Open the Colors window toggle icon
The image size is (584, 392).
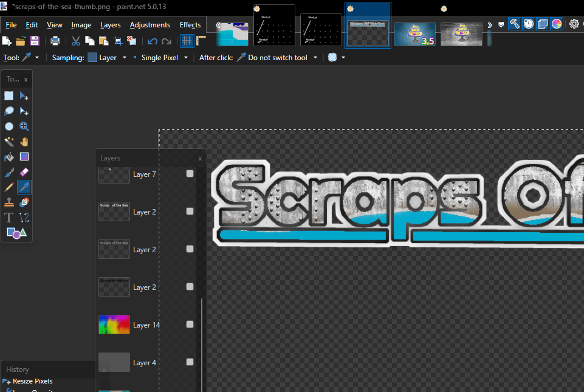click(557, 24)
